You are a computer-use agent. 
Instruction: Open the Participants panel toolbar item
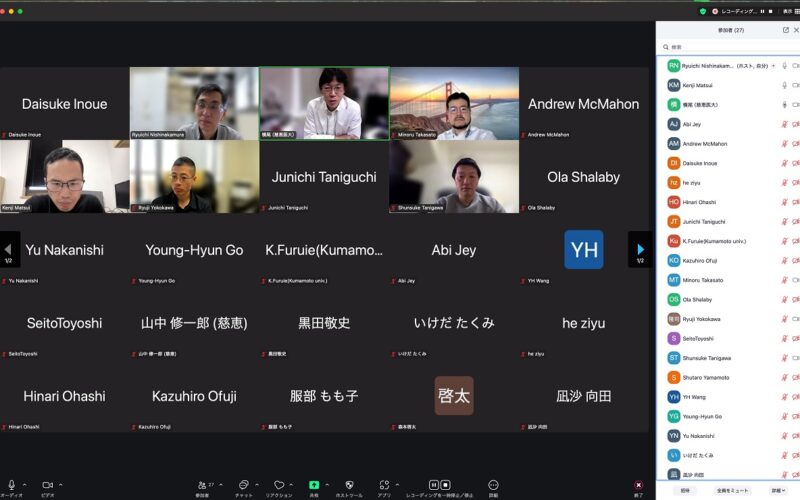(x=203, y=485)
